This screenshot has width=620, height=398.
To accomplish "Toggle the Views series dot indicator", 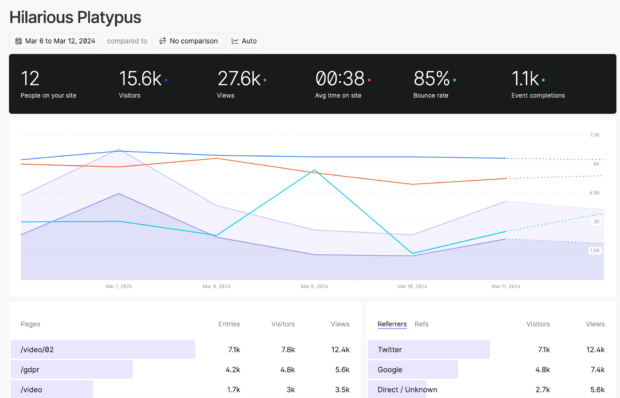I will click(265, 80).
